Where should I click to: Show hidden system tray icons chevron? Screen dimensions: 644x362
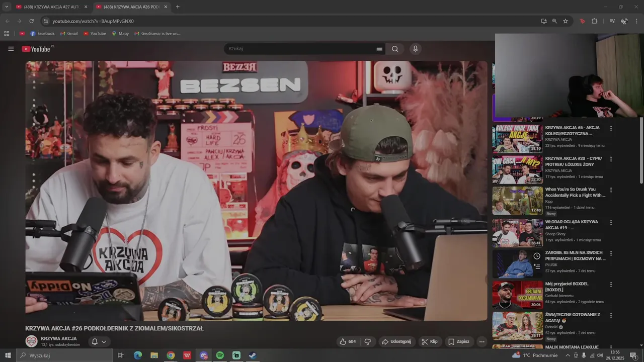568,355
